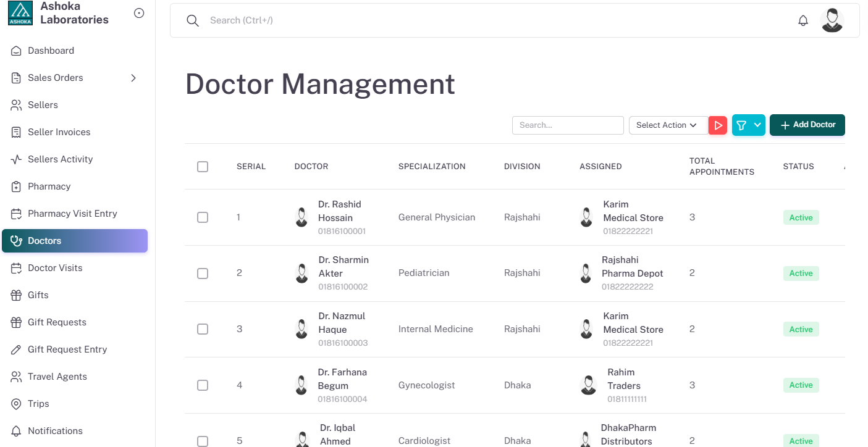Sort by the TOTAL APPOINTMENTS column header
868x447 pixels.
point(722,167)
